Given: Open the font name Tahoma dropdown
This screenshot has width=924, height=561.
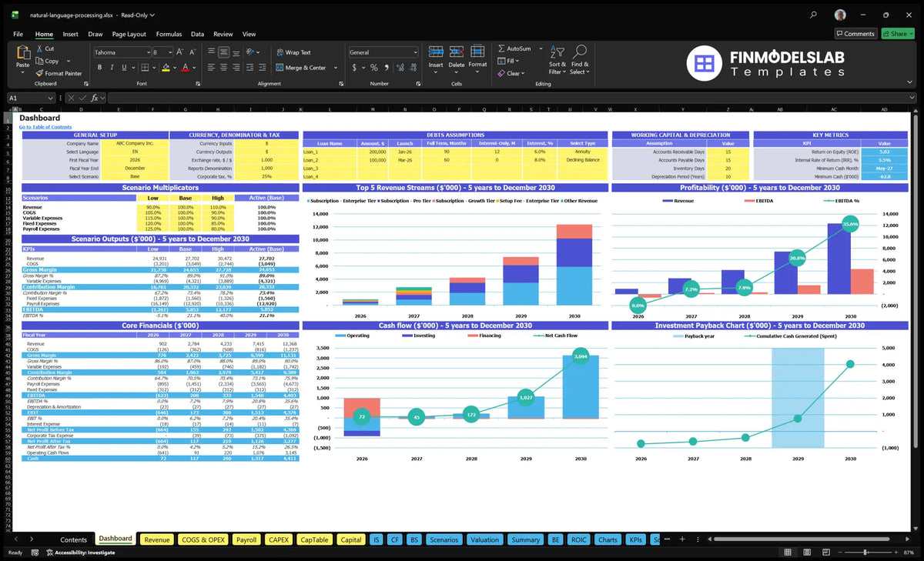Looking at the screenshot, I should [149, 52].
